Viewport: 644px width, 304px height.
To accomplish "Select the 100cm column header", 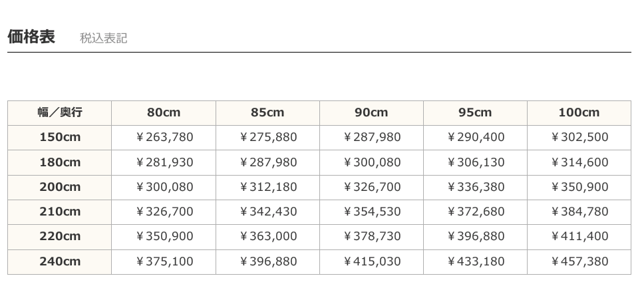I will coord(579,112).
